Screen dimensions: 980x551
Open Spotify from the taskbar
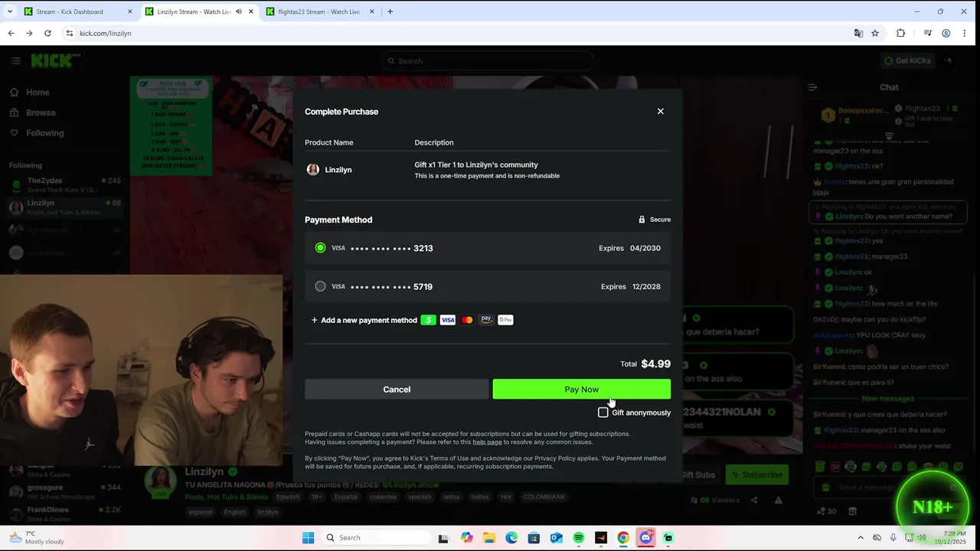(x=578, y=537)
